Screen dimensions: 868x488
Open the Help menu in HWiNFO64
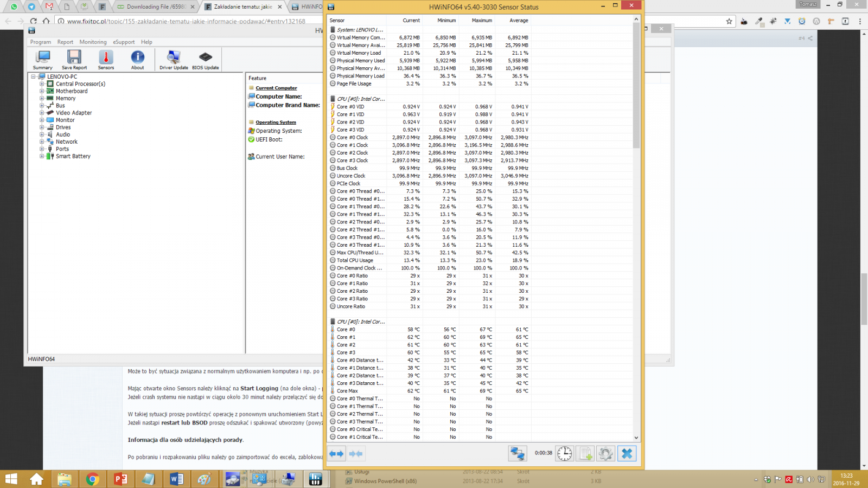click(x=146, y=42)
